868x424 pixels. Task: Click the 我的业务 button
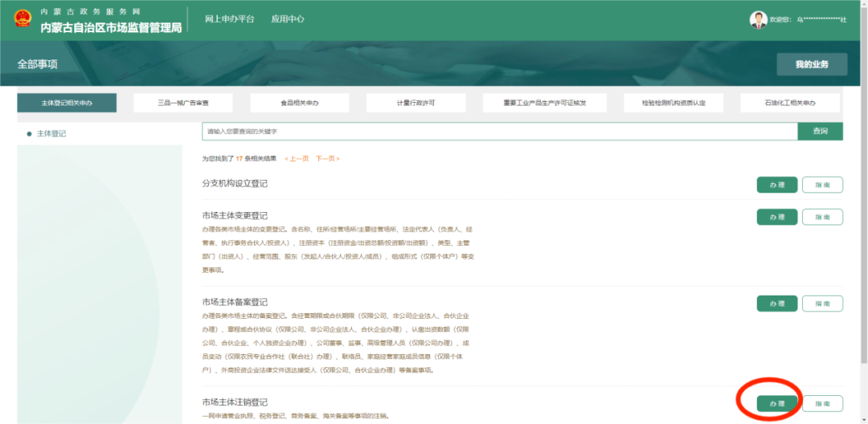coord(812,64)
